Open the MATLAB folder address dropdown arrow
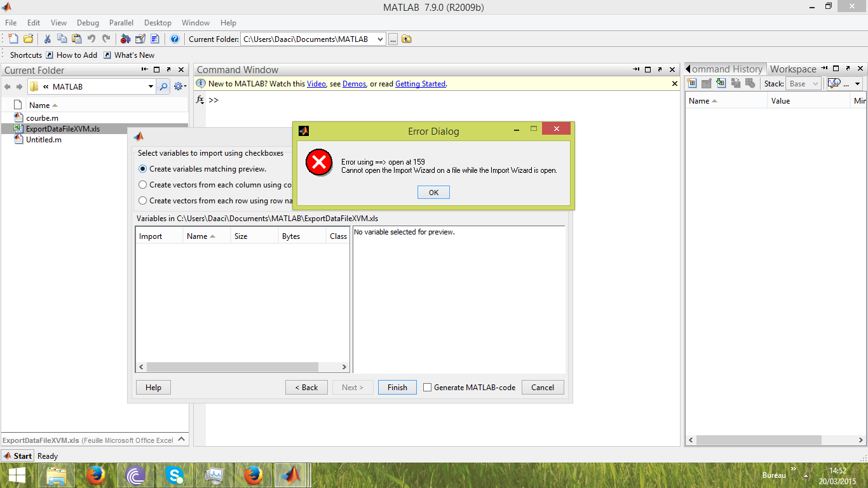 click(x=151, y=86)
